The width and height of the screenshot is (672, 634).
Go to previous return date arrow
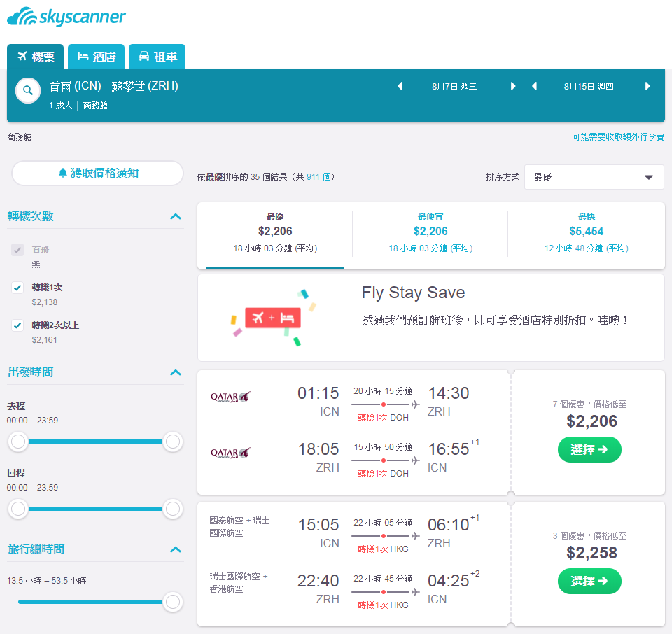(534, 86)
